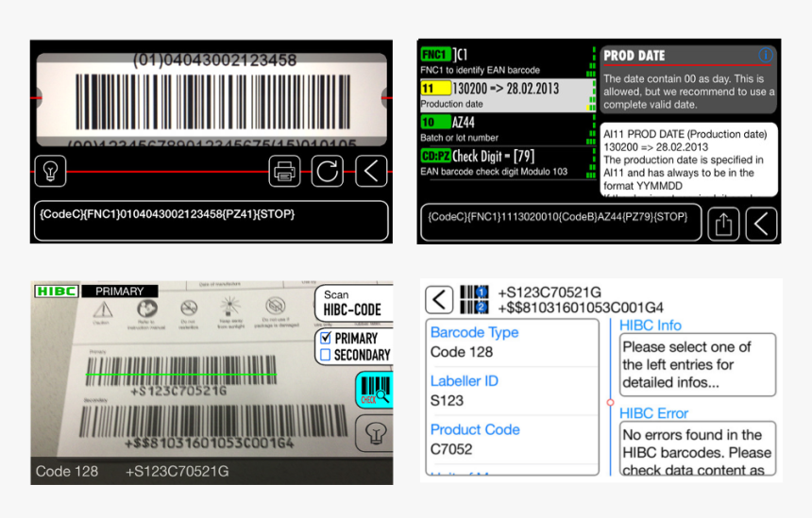The image size is (812, 518).
Task: Open the PROD DATE info icon
Action: click(x=766, y=55)
